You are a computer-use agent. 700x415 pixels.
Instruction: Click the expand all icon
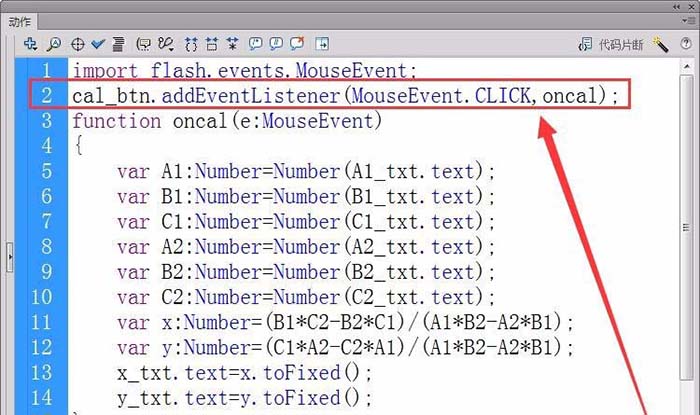[232, 44]
